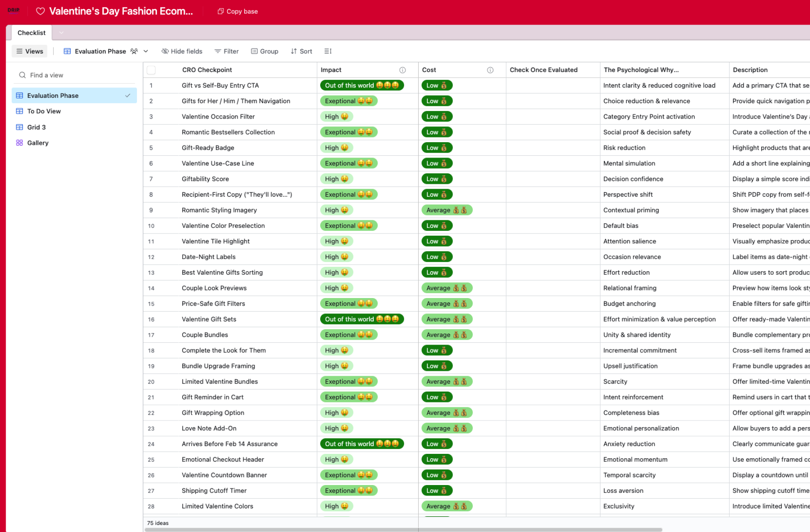Toggle the select-all rows checkbox

[x=151, y=70]
